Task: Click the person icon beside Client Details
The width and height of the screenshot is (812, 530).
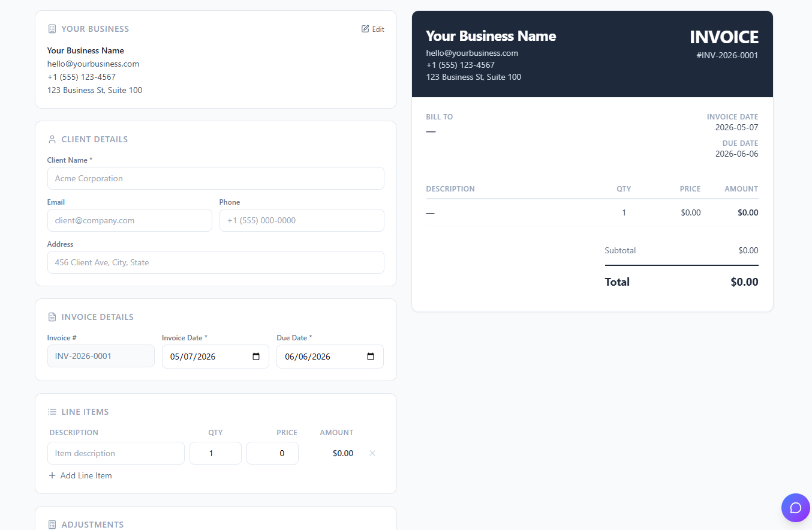Action: [x=52, y=139]
